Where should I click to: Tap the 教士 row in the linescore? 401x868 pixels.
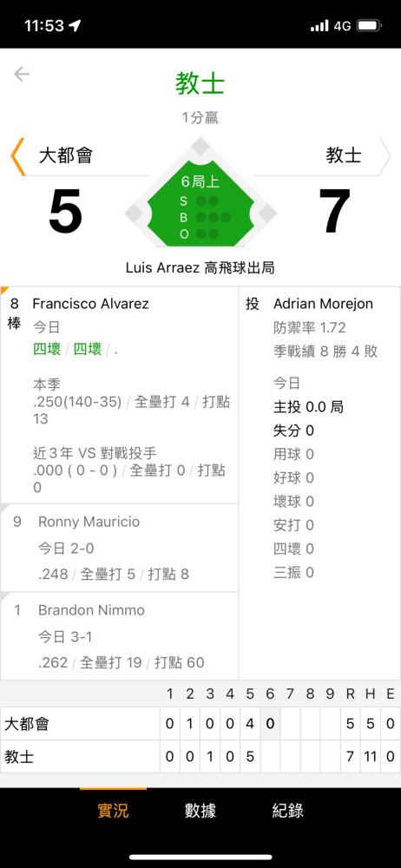200,756
